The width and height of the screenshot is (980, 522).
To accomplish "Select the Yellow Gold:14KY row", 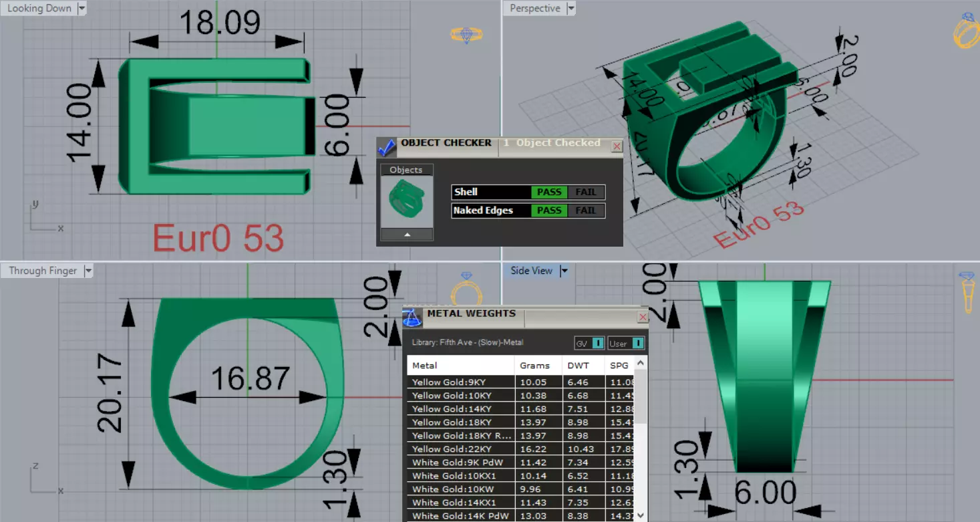I will pyautogui.click(x=521, y=409).
